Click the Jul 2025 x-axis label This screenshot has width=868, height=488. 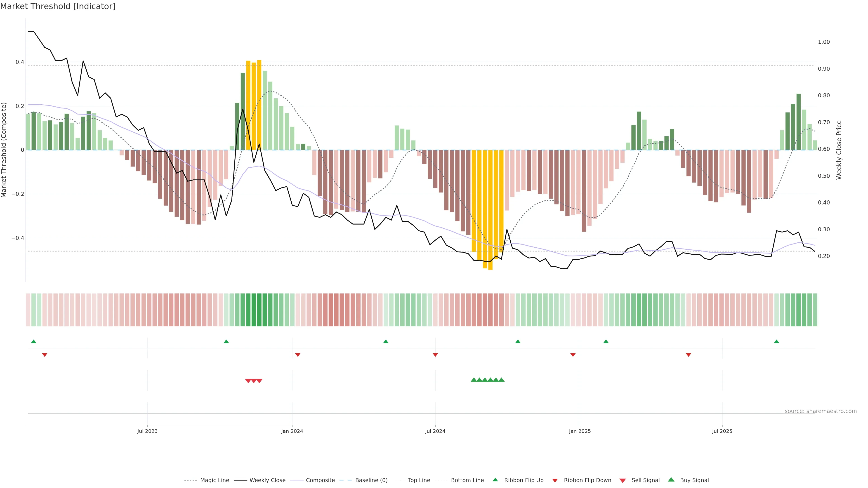click(722, 431)
